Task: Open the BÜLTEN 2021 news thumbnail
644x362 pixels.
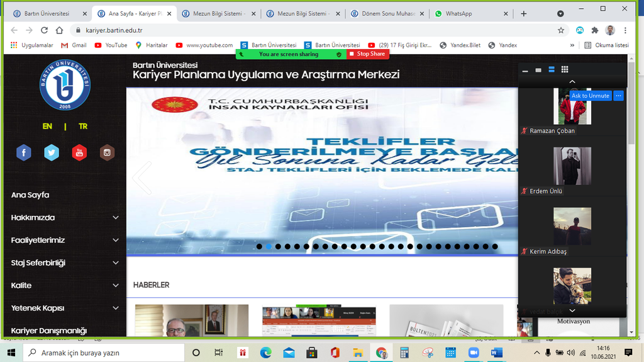Action: click(x=446, y=320)
